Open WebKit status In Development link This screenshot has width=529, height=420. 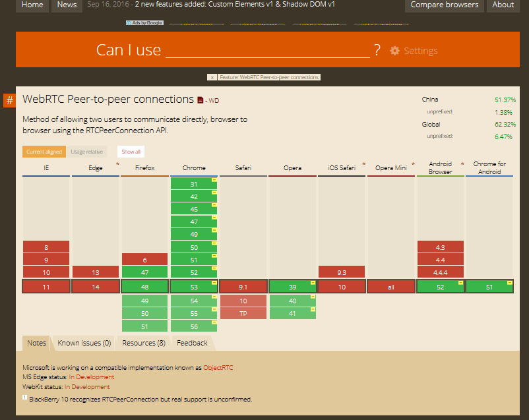pos(87,387)
